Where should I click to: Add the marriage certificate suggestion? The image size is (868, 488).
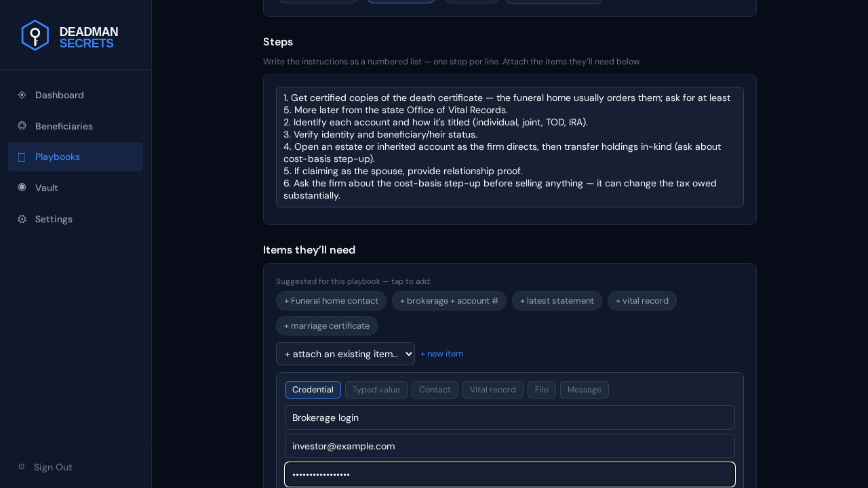pos(327,326)
